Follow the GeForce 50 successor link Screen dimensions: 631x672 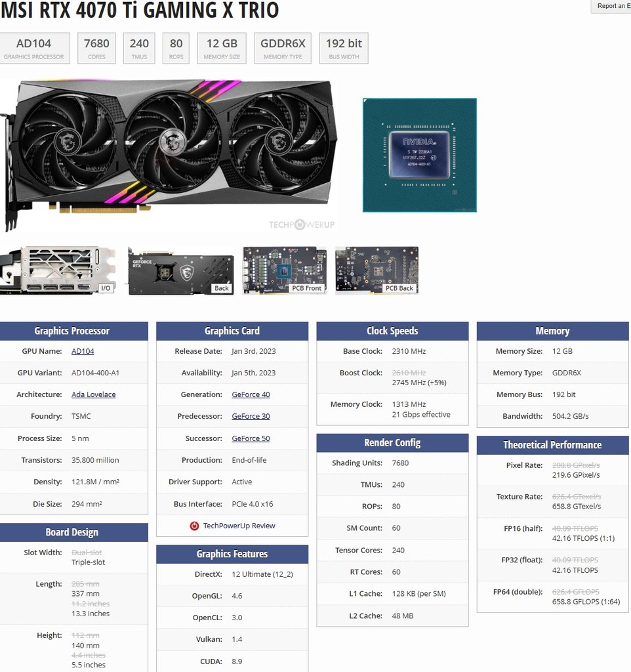[x=251, y=438]
